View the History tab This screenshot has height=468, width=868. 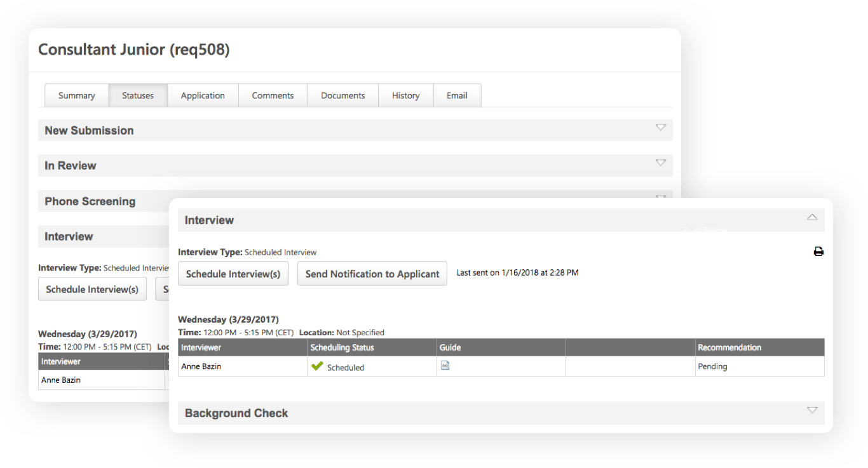pos(405,95)
